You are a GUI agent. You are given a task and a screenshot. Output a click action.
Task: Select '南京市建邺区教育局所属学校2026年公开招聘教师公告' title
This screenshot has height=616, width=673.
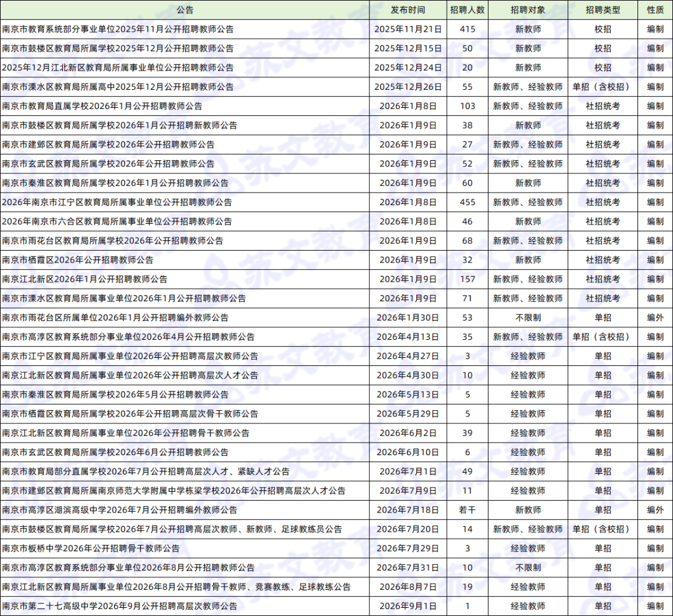pos(108,145)
